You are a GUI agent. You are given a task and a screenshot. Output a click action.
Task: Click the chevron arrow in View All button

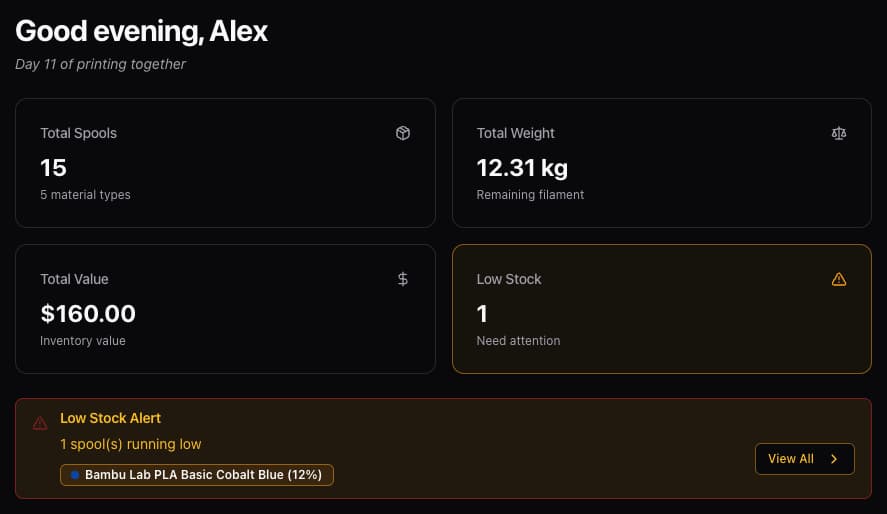[834, 459]
